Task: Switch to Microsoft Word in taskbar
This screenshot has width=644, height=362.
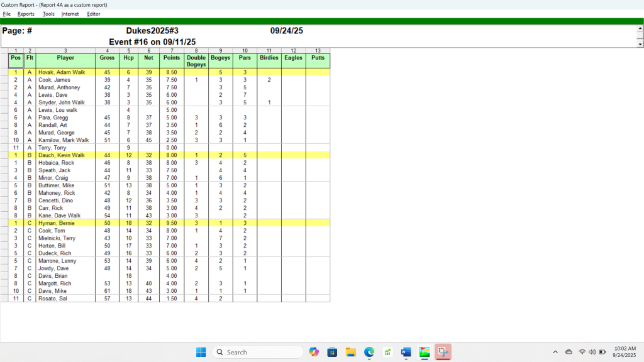Action: pos(406,352)
